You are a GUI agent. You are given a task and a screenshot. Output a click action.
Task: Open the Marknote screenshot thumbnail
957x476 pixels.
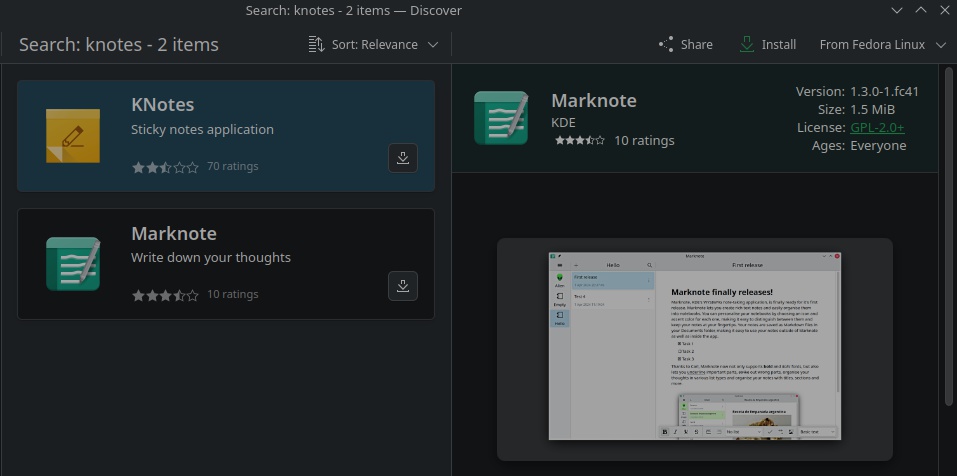point(695,345)
